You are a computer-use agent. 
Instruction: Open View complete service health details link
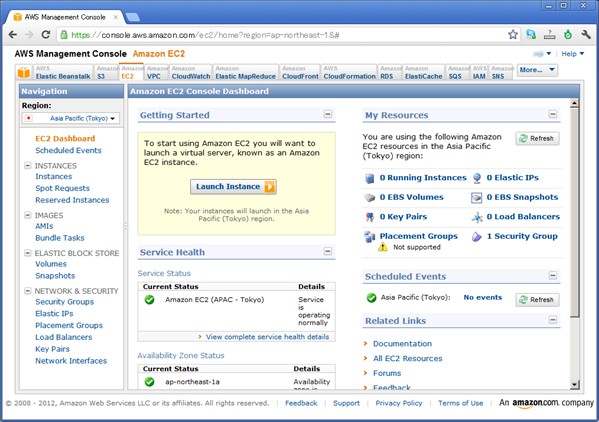click(x=267, y=337)
